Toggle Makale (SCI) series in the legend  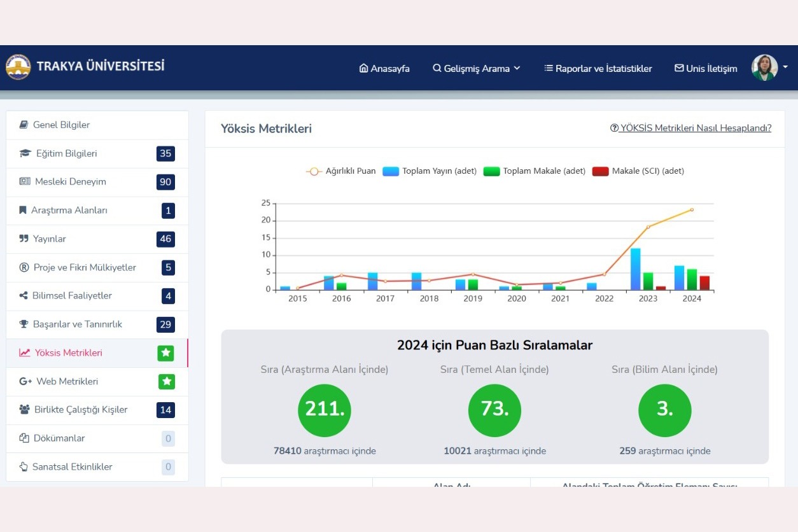(638, 171)
